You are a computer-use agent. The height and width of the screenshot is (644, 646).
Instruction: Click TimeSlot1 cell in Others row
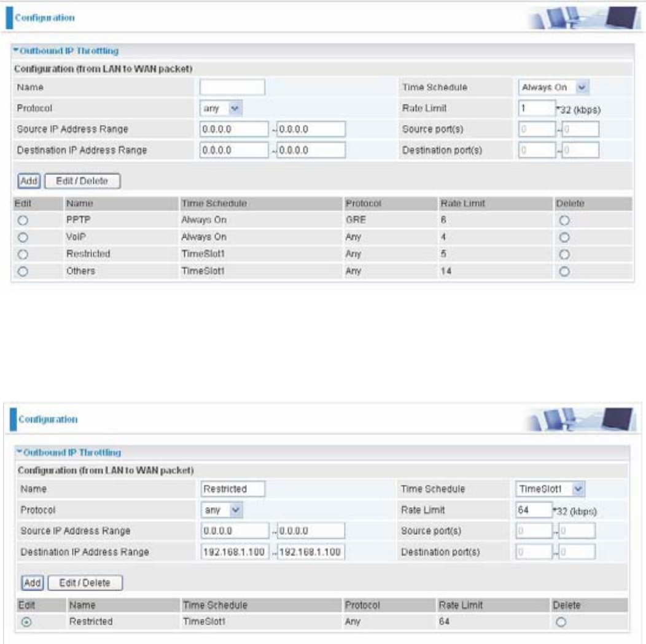coord(203,271)
